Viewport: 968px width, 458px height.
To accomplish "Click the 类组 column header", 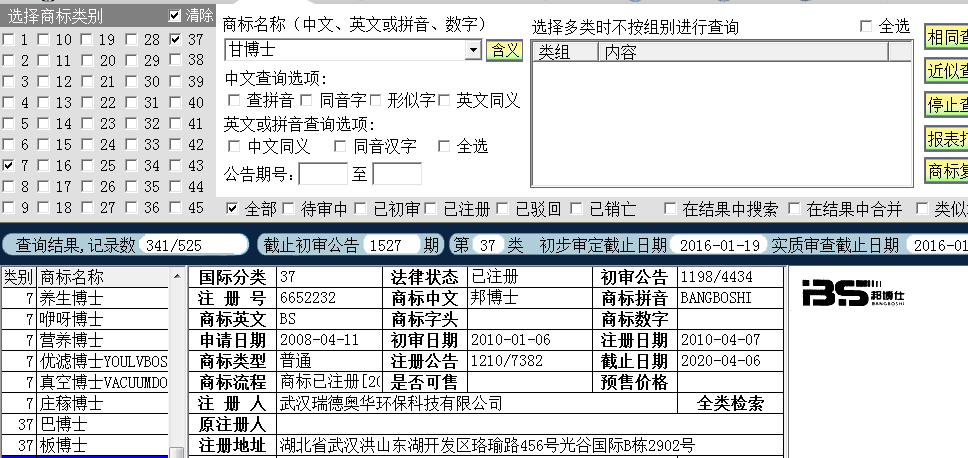I will (565, 52).
